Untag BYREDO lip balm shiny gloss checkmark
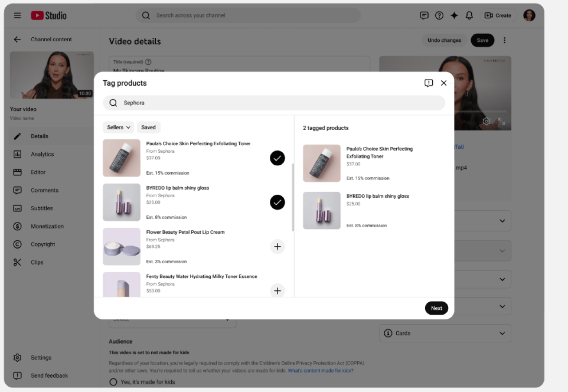 277,202
